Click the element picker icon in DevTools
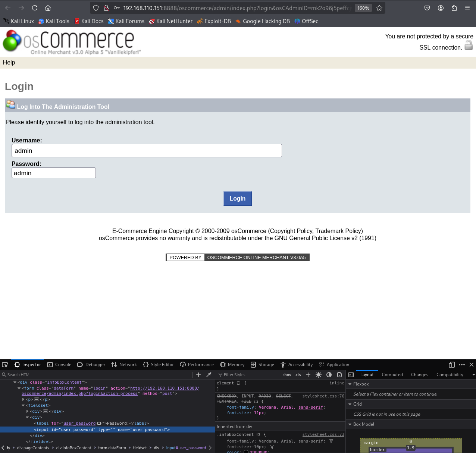Screen dimensions: 476x453 click(x=5, y=365)
